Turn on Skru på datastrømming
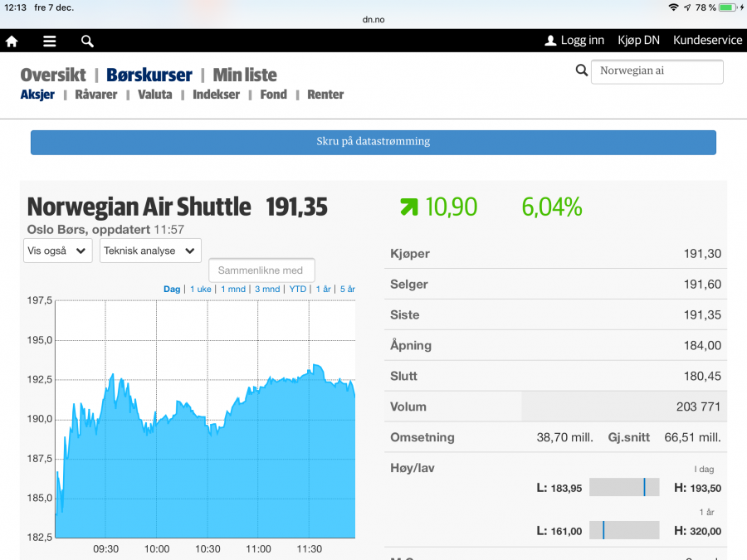 tap(373, 142)
